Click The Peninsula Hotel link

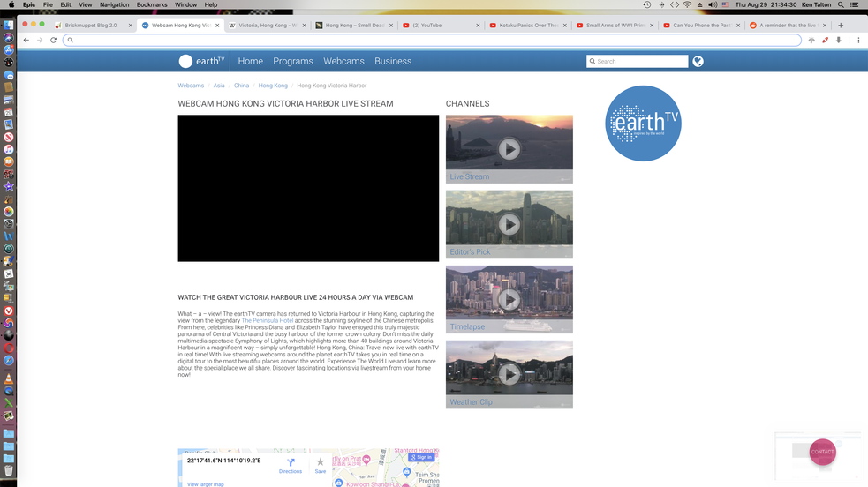(x=268, y=320)
